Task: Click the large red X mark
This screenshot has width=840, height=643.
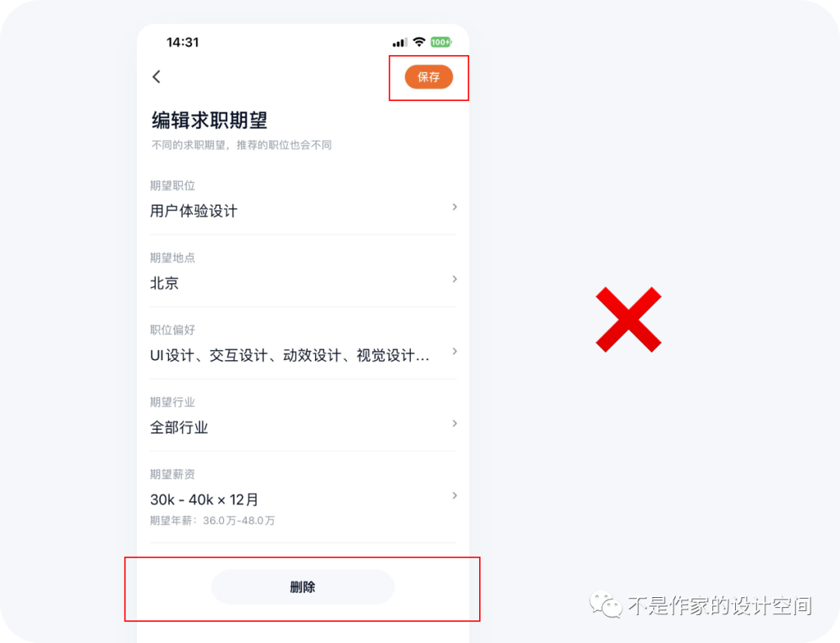Action: tap(628, 320)
